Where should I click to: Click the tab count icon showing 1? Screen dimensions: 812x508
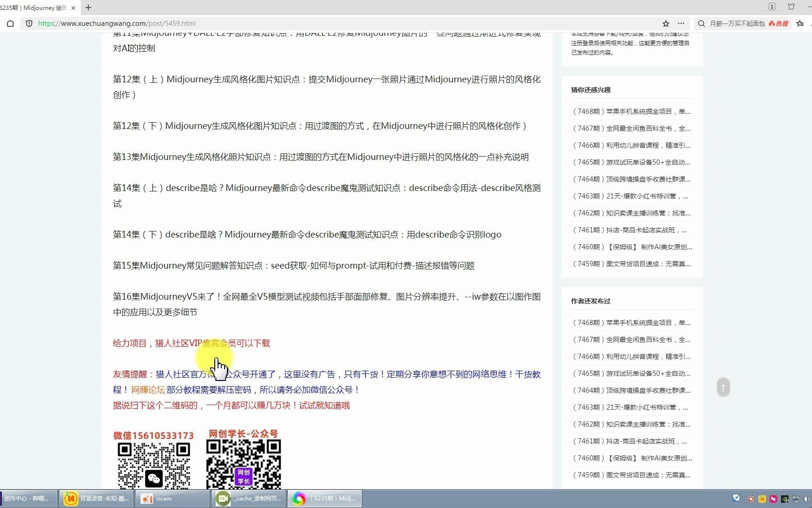[x=772, y=7]
